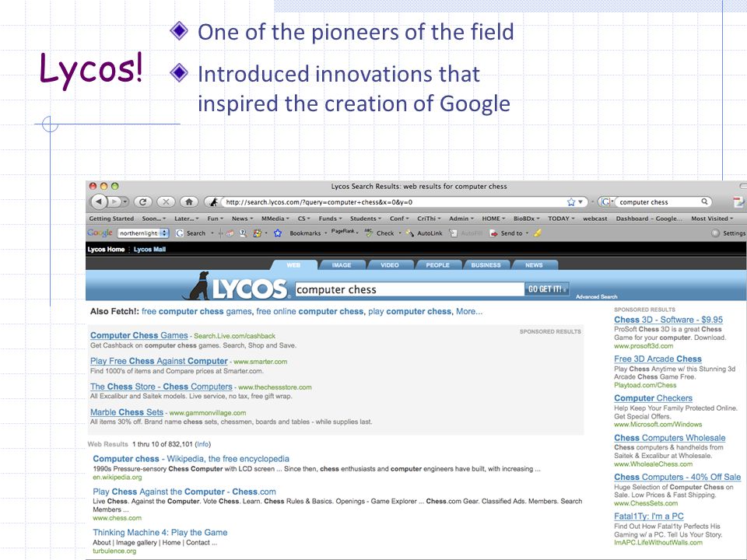Click the Send to toolbar button
747x560 pixels.
pyautogui.click(x=507, y=233)
